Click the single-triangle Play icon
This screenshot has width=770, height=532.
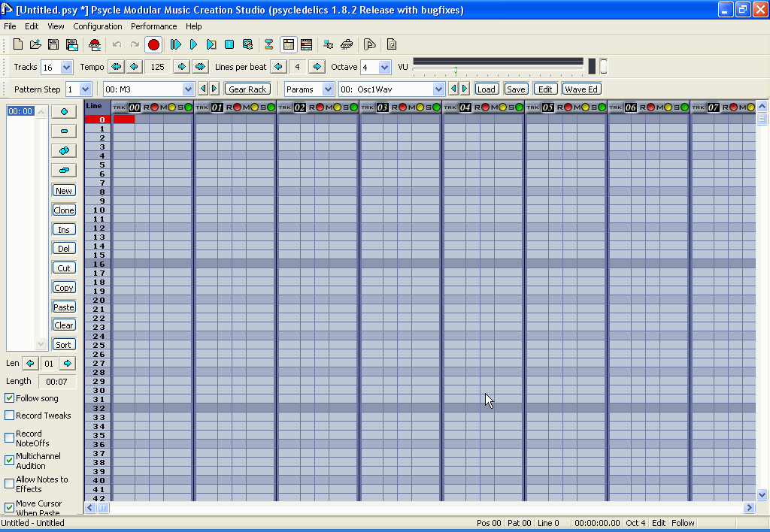tap(193, 44)
